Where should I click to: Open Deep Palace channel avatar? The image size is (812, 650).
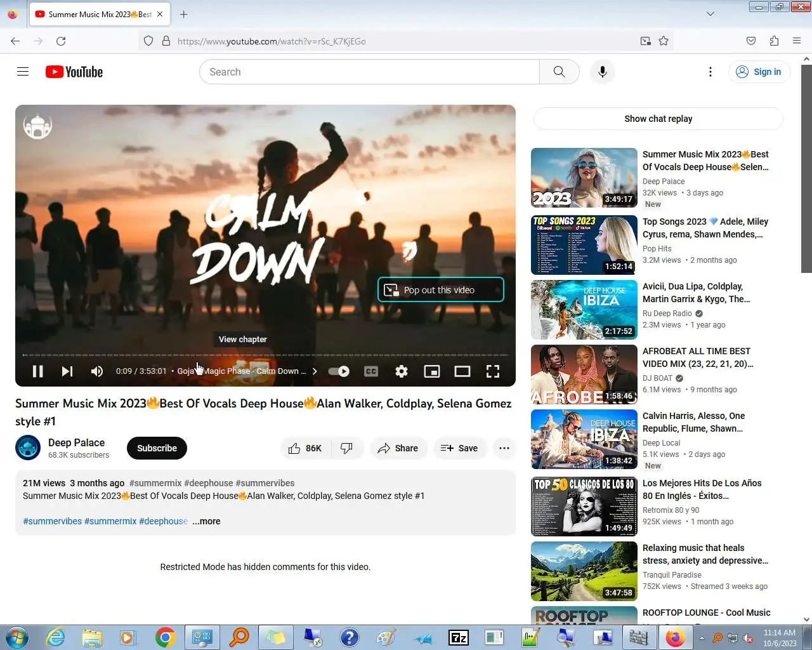28,448
